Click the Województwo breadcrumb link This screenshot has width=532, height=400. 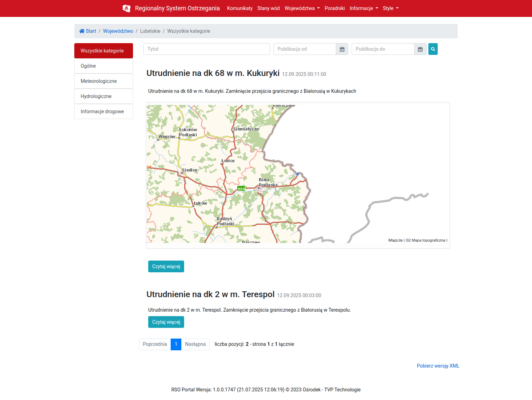(118, 31)
